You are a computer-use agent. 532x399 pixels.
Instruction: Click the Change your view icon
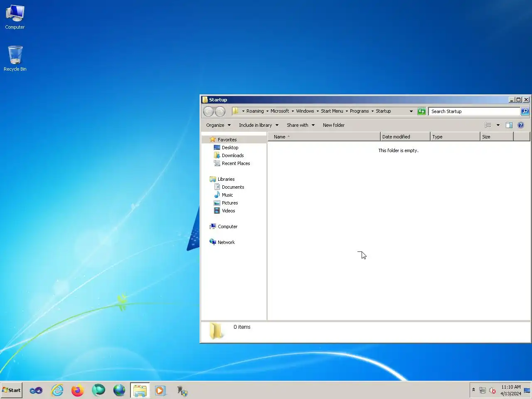488,125
